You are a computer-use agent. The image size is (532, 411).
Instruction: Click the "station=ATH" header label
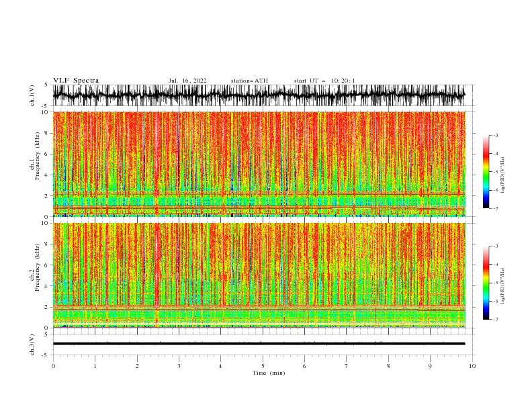[x=249, y=81]
